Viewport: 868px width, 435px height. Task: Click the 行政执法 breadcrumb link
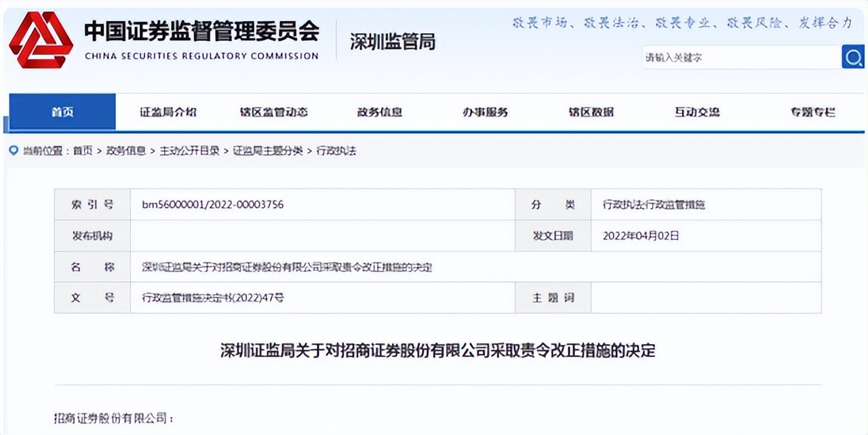(x=336, y=150)
